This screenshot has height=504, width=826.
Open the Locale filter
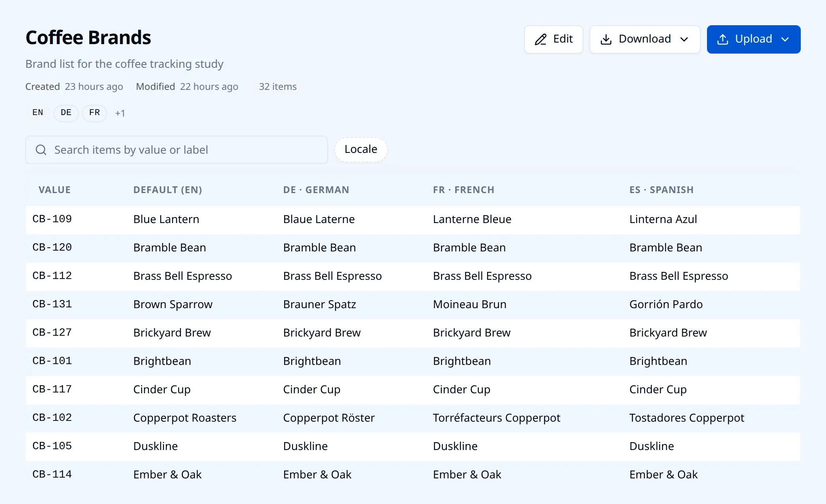pyautogui.click(x=361, y=149)
